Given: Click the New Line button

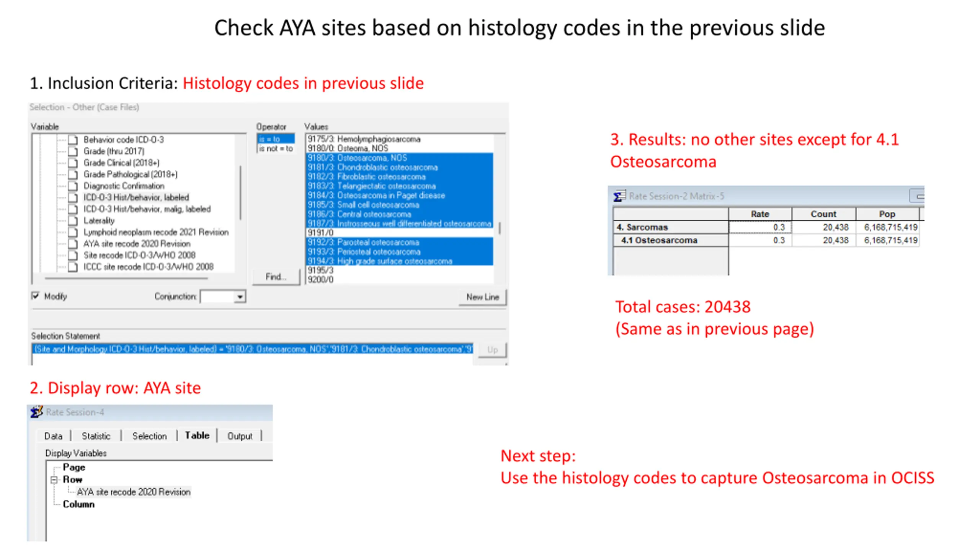Looking at the screenshot, I should (x=482, y=297).
